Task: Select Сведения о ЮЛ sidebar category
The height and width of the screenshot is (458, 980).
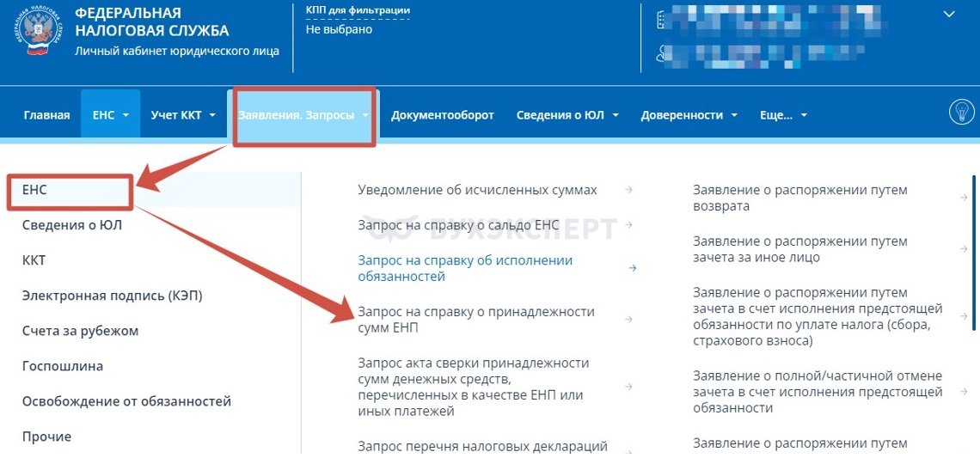Action: [72, 225]
